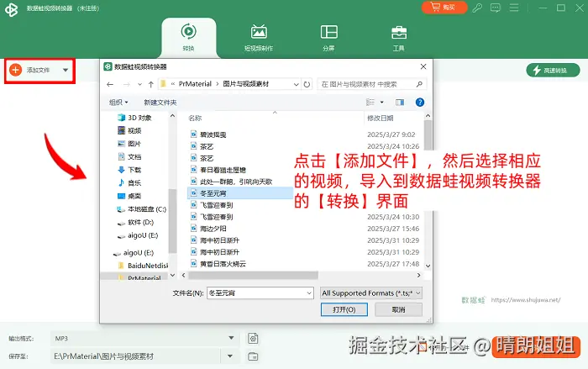Click the orange 购买 purchase button
This screenshot has width=588, height=369.
[x=444, y=8]
